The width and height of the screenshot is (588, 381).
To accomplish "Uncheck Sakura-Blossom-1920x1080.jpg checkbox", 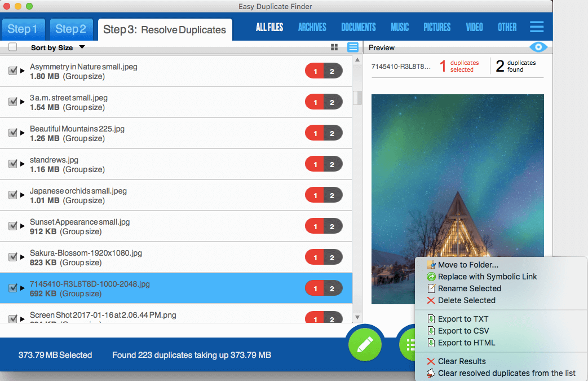I will [x=13, y=257].
